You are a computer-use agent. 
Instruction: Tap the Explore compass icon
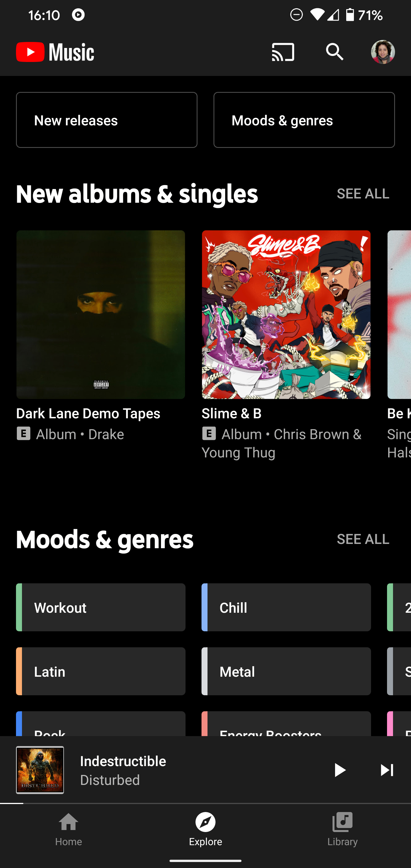tap(205, 823)
